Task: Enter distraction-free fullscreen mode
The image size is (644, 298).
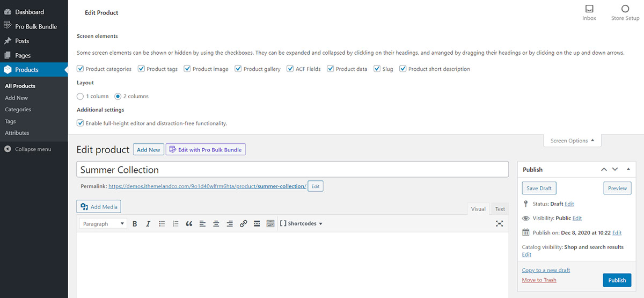Action: point(499,224)
